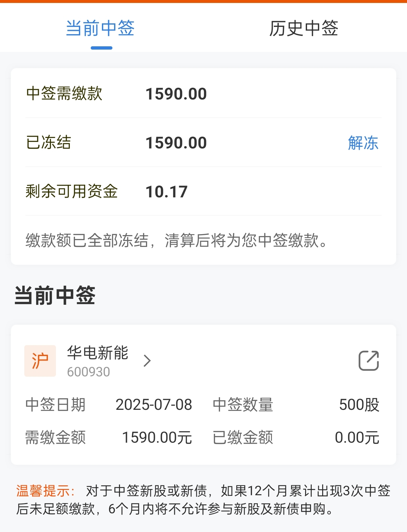
Task: Tap the orange 温馨提示 label
Action: pyautogui.click(x=46, y=491)
